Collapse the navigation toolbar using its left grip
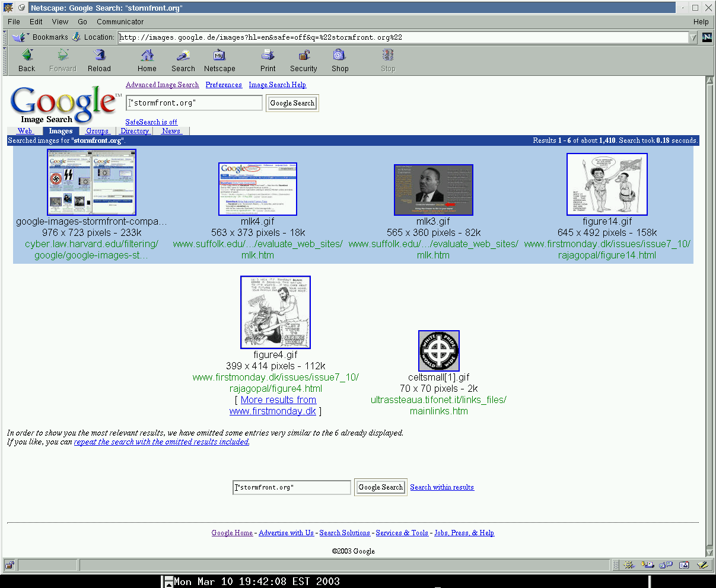716x588 pixels. (x=5, y=60)
